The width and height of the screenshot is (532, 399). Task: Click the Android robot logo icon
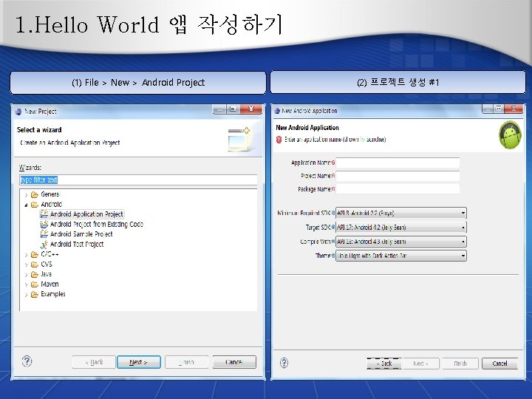click(510, 134)
